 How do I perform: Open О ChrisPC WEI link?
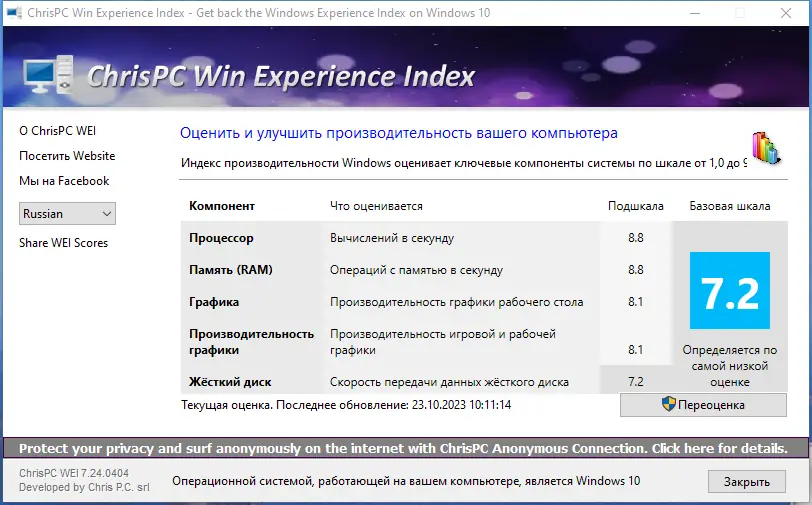click(x=57, y=131)
